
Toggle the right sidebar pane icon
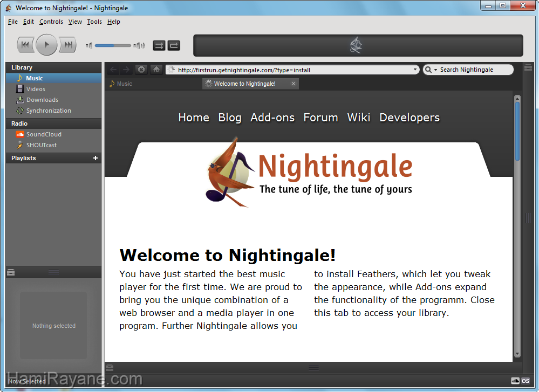click(x=528, y=68)
